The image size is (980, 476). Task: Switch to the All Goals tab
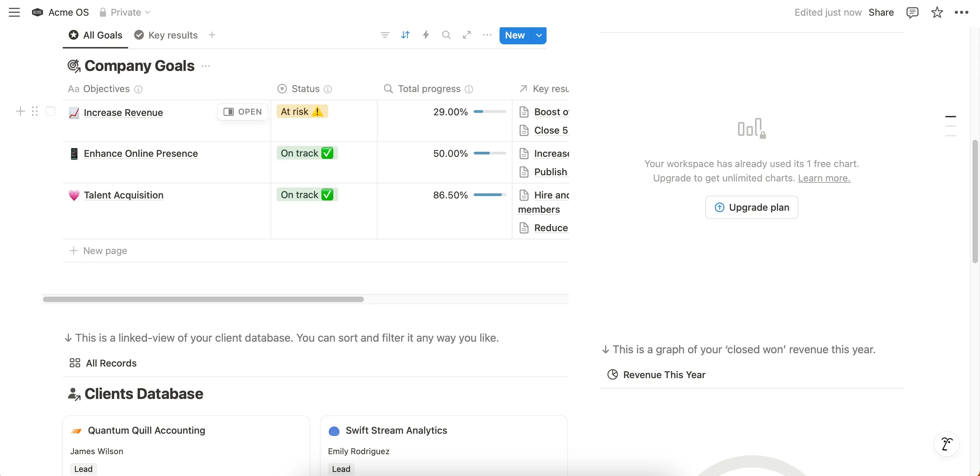95,35
